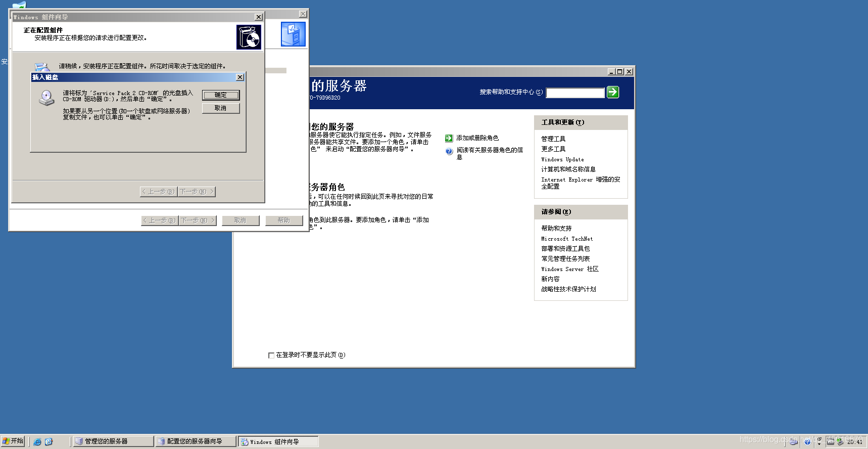This screenshot has width=868, height=449.
Task: Open 计算机和域名称信息 link
Action: pyautogui.click(x=568, y=169)
